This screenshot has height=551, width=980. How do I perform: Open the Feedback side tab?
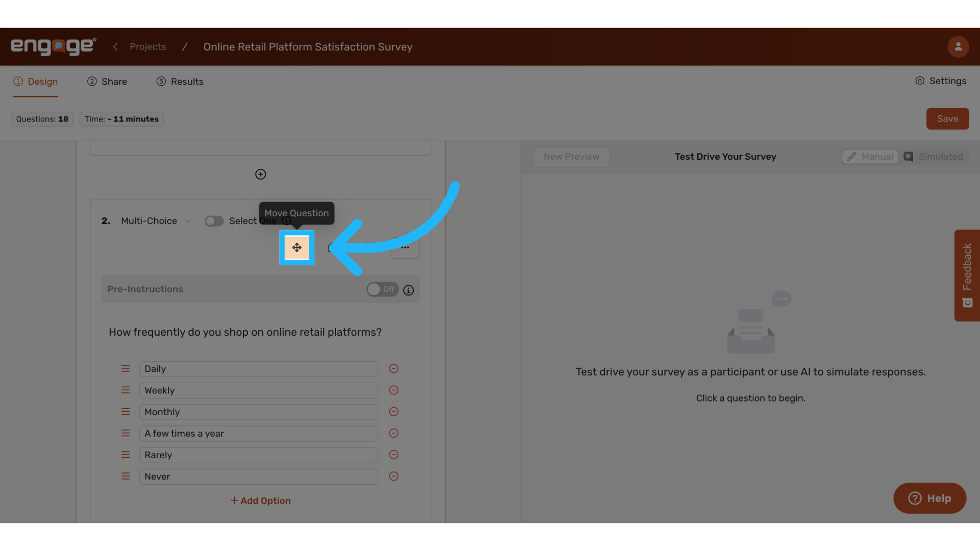click(x=967, y=275)
